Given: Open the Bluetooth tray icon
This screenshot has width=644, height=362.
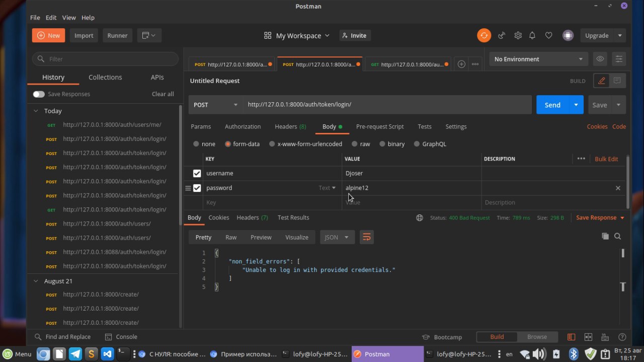Looking at the screenshot, I should tap(573, 354).
